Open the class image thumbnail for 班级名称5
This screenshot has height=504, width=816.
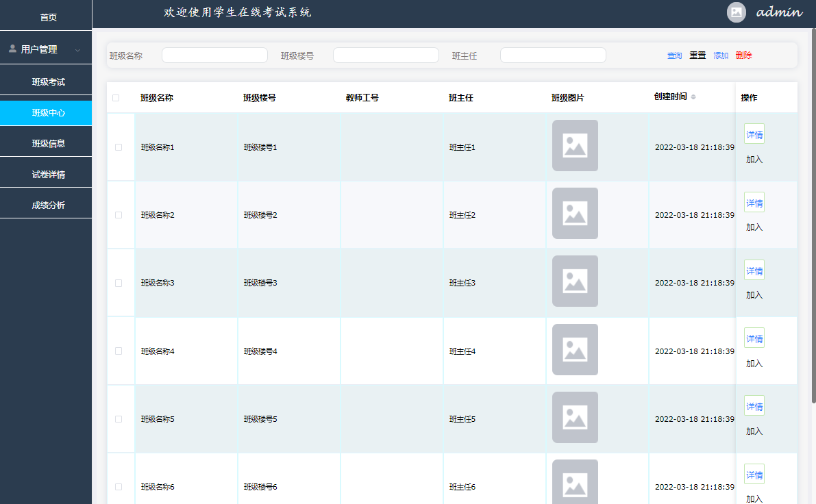(x=575, y=417)
